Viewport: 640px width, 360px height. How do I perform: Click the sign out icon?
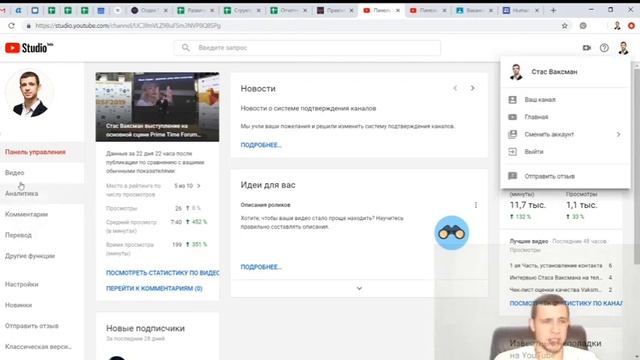[x=512, y=152]
